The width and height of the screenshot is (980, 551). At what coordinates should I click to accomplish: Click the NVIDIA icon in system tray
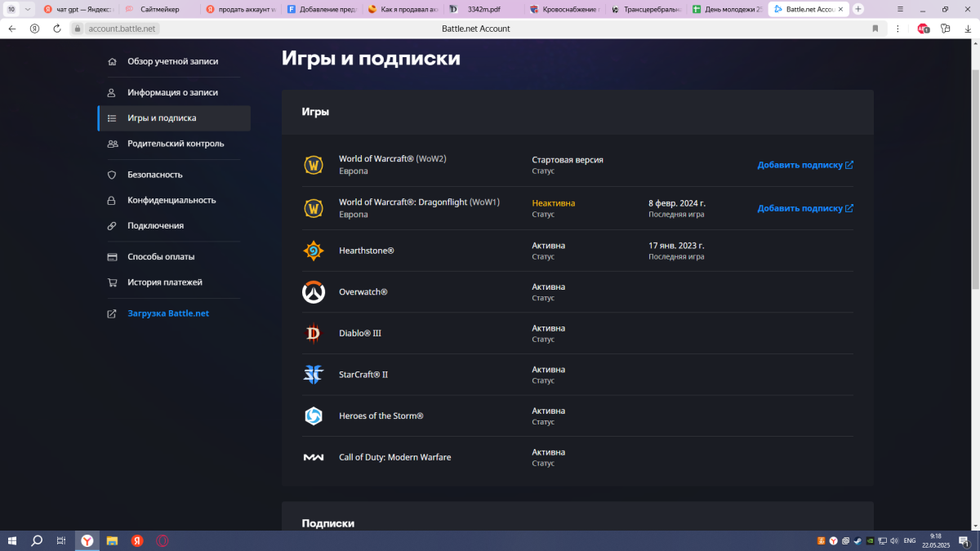[870, 540]
